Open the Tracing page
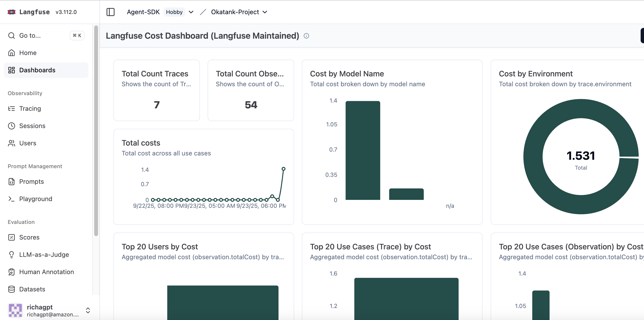Screen dimensions: 644x320 (x=30, y=109)
